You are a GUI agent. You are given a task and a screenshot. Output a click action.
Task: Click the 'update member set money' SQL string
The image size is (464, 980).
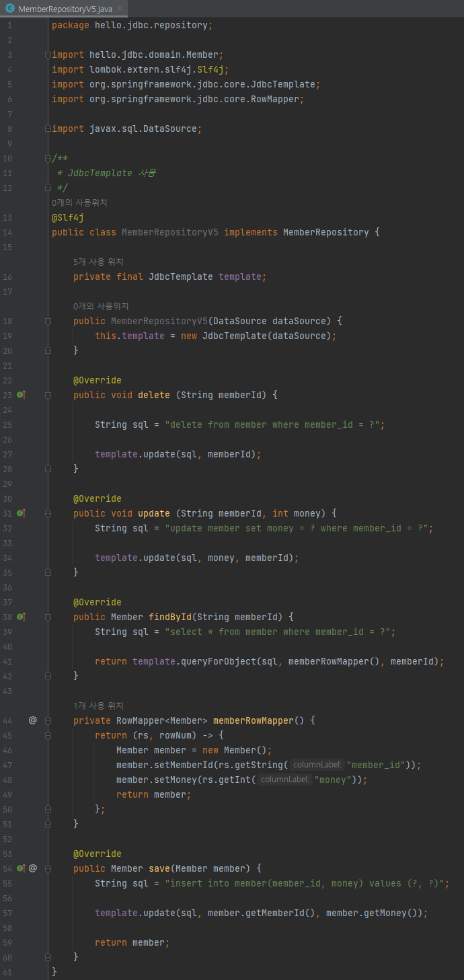click(x=297, y=528)
